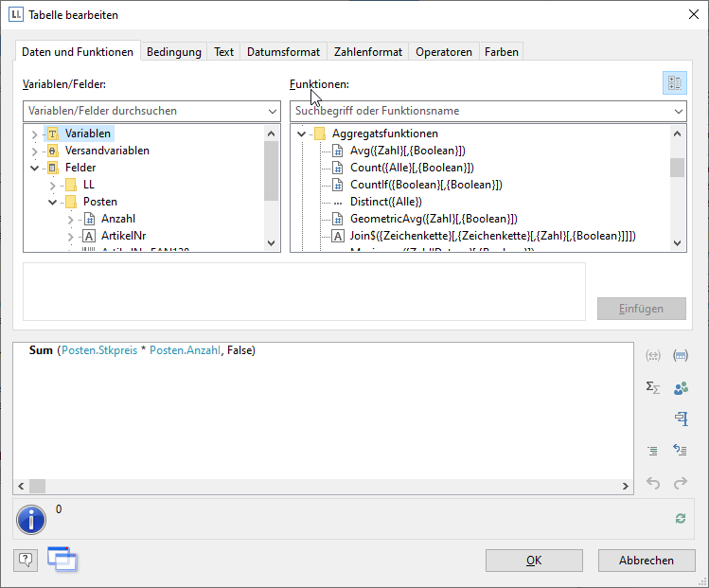The width and height of the screenshot is (709, 588).
Task: Switch to the Bedingung tab
Action: click(x=173, y=52)
